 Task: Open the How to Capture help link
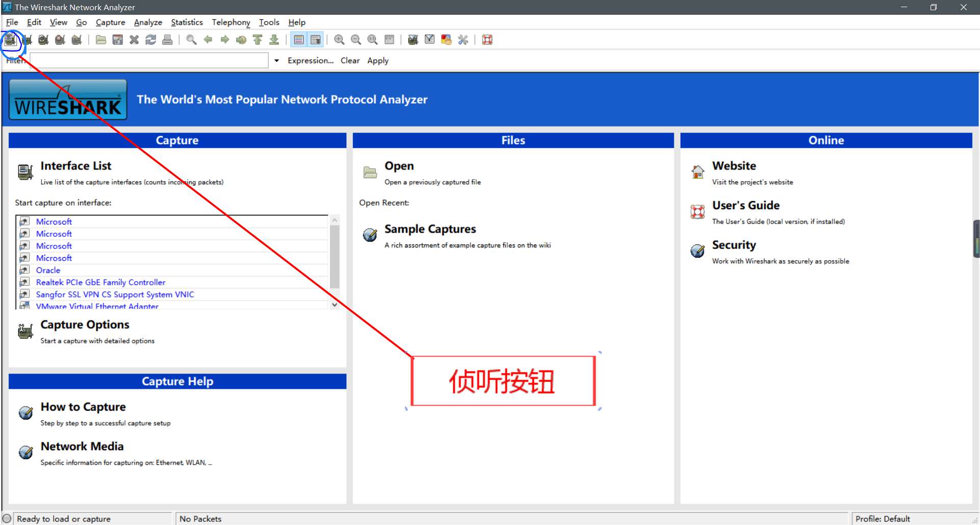[x=83, y=407]
